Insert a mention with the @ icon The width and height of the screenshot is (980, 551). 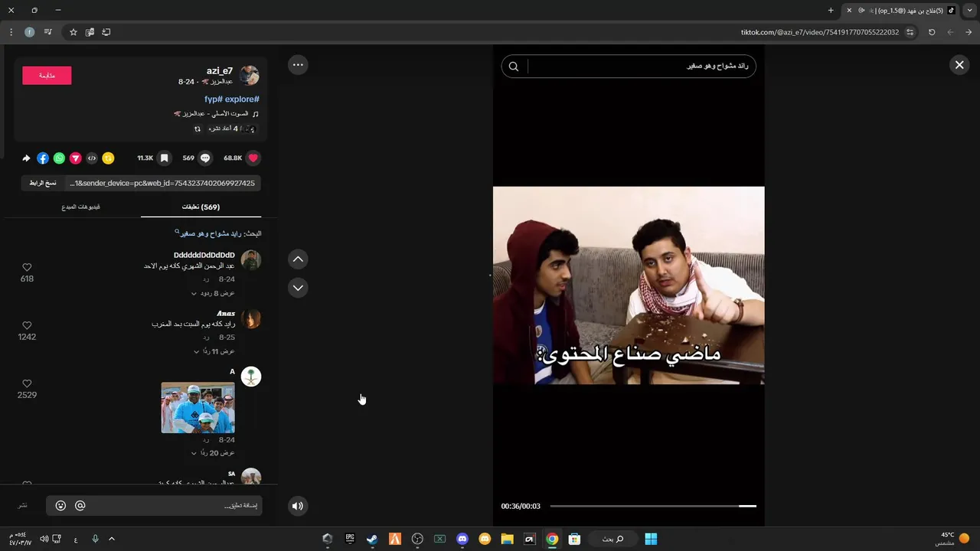click(80, 506)
